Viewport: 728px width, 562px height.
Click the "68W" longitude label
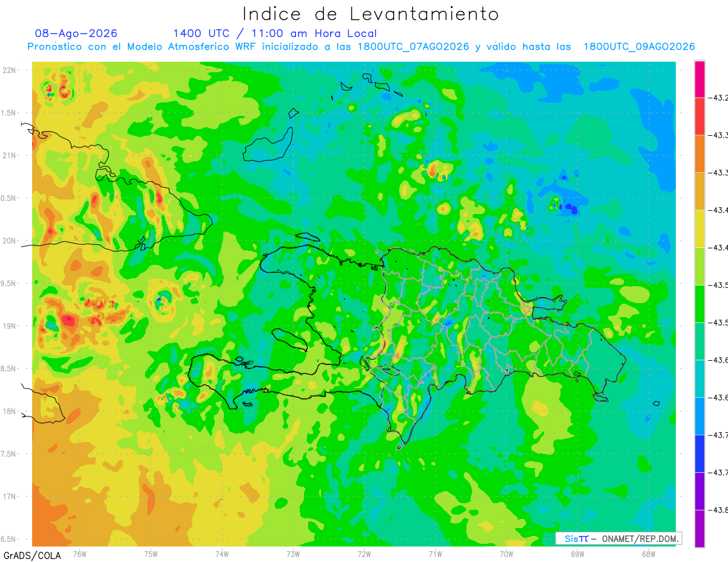(649, 554)
